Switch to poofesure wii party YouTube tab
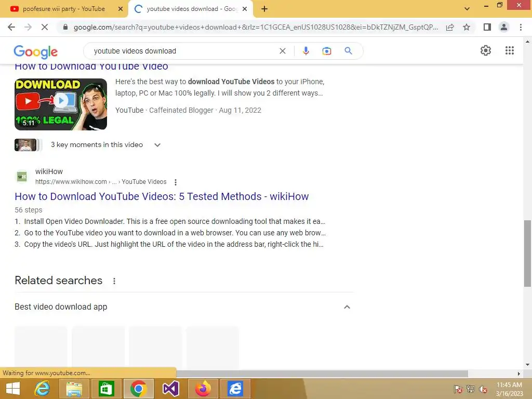Viewport: 532px width, 399px height. click(x=64, y=9)
